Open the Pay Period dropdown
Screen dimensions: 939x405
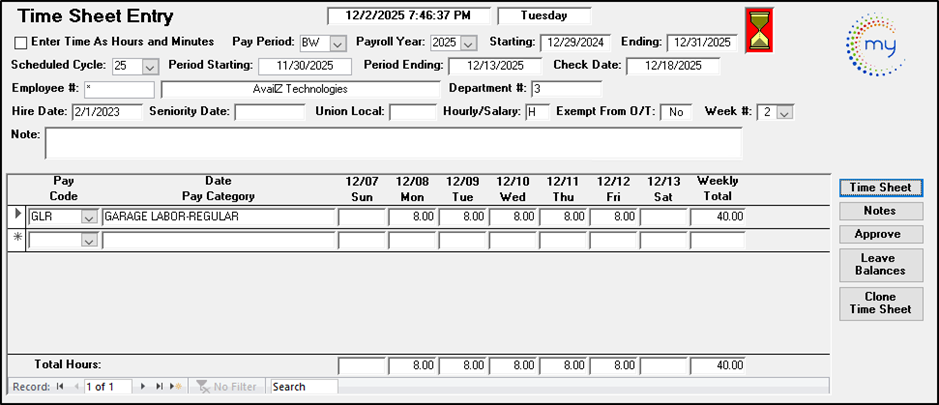click(x=337, y=43)
